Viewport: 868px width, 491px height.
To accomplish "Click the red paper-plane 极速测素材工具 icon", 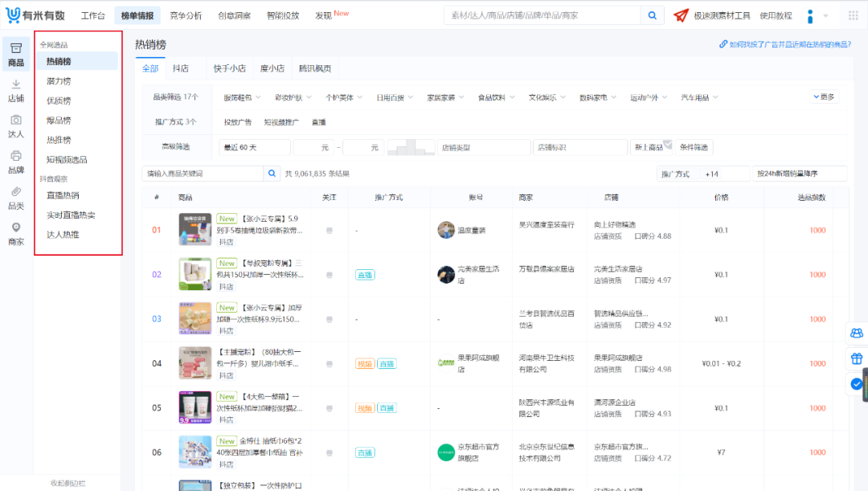I will (681, 14).
